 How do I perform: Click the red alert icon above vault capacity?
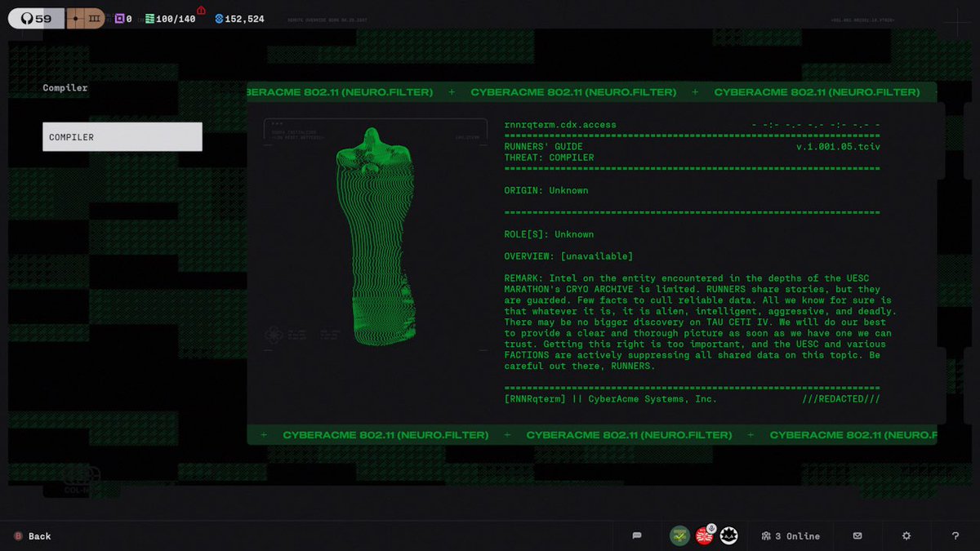pos(201,10)
